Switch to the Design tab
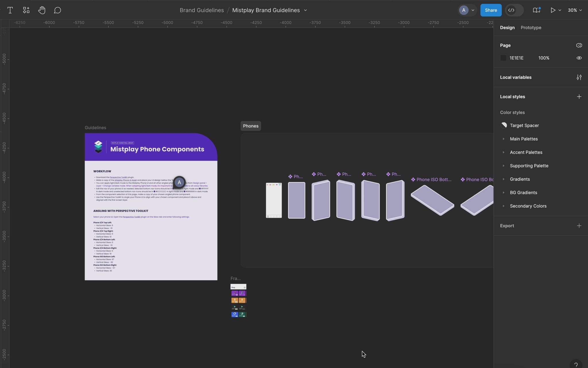Image resolution: width=588 pixels, height=368 pixels. (507, 28)
